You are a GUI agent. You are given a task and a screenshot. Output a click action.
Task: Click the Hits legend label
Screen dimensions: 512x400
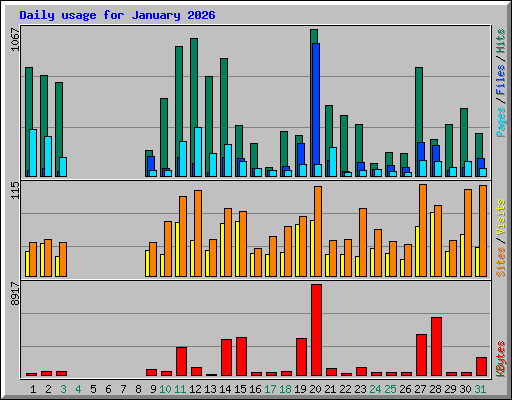tap(501, 41)
